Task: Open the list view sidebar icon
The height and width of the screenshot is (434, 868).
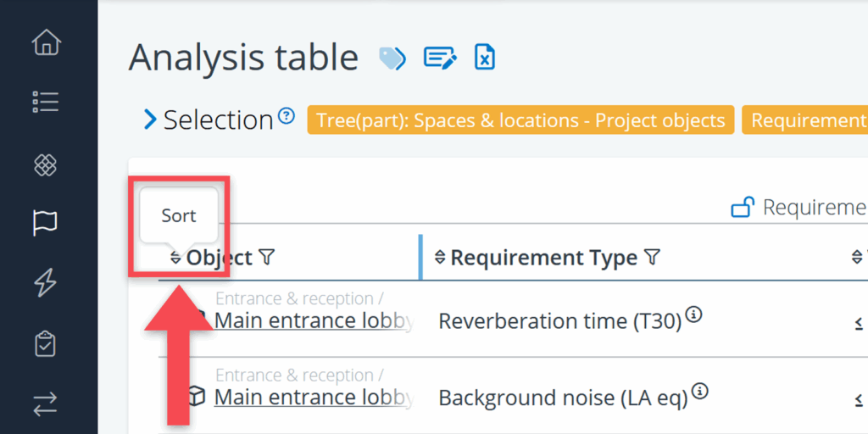Action: coord(45,103)
